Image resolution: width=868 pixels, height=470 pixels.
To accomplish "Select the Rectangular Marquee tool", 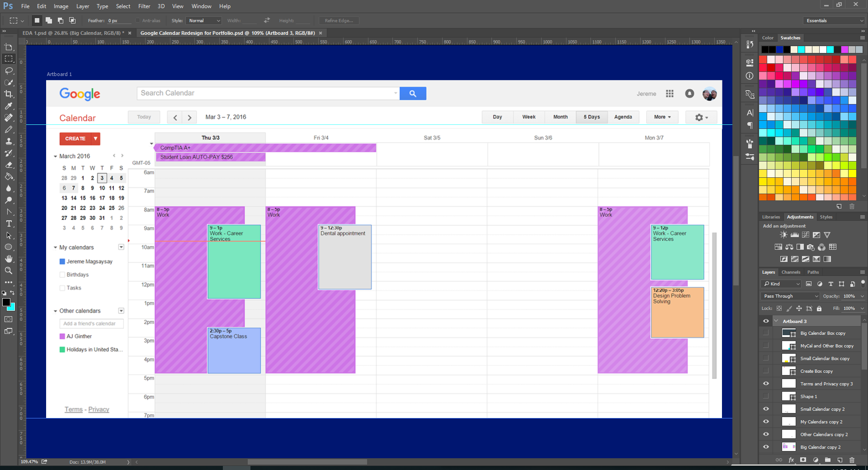I will pyautogui.click(x=9, y=59).
